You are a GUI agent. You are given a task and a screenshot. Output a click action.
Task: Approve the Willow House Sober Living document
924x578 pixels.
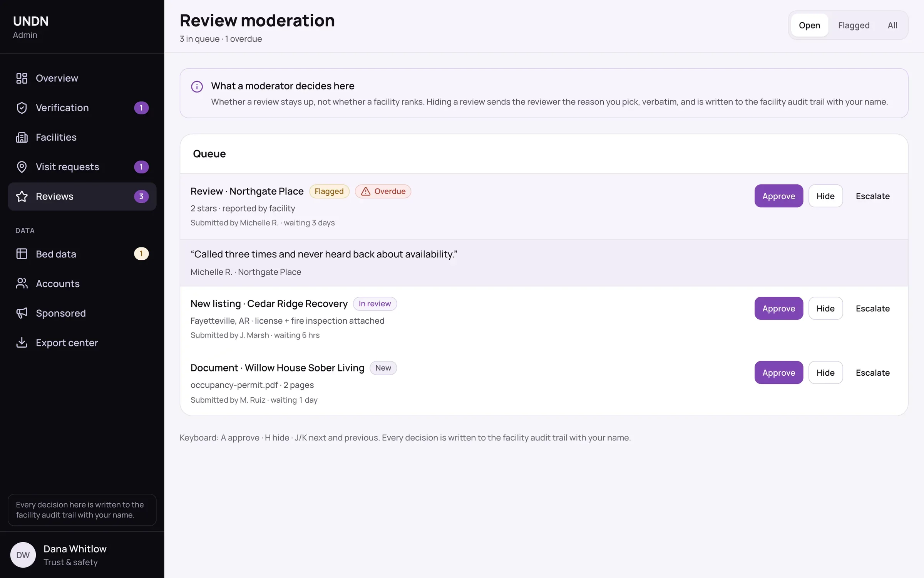pyautogui.click(x=778, y=373)
